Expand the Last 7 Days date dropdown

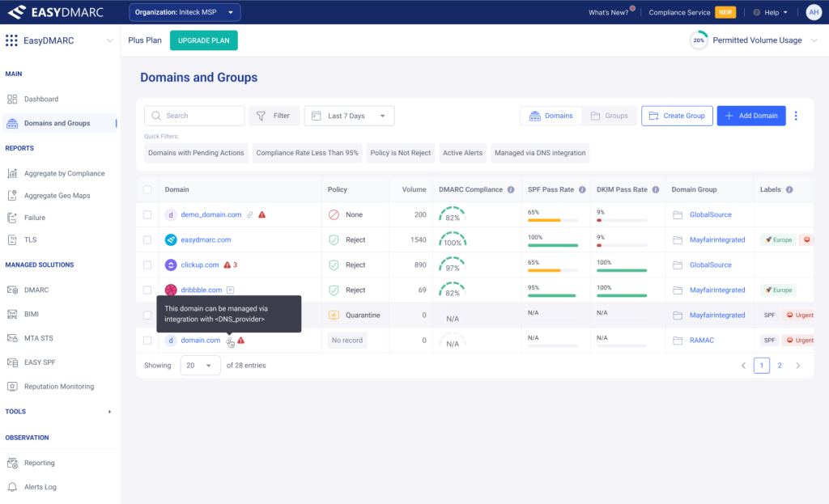pos(349,116)
